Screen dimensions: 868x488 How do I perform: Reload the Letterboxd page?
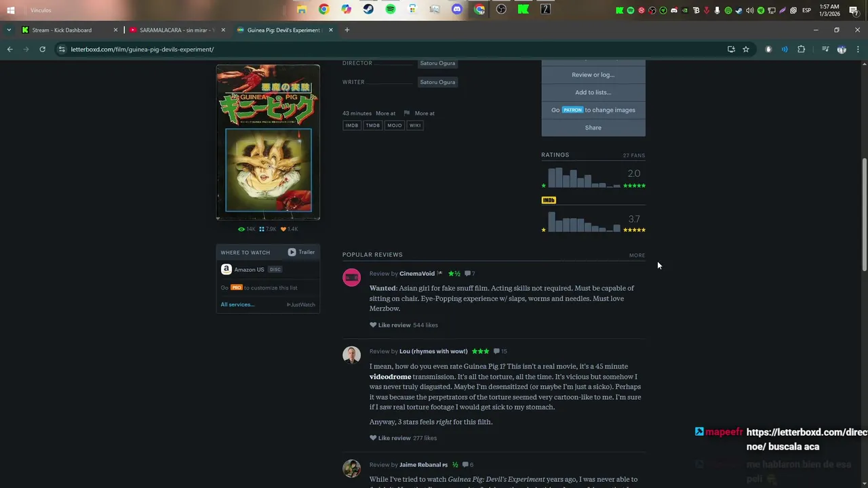(42, 49)
